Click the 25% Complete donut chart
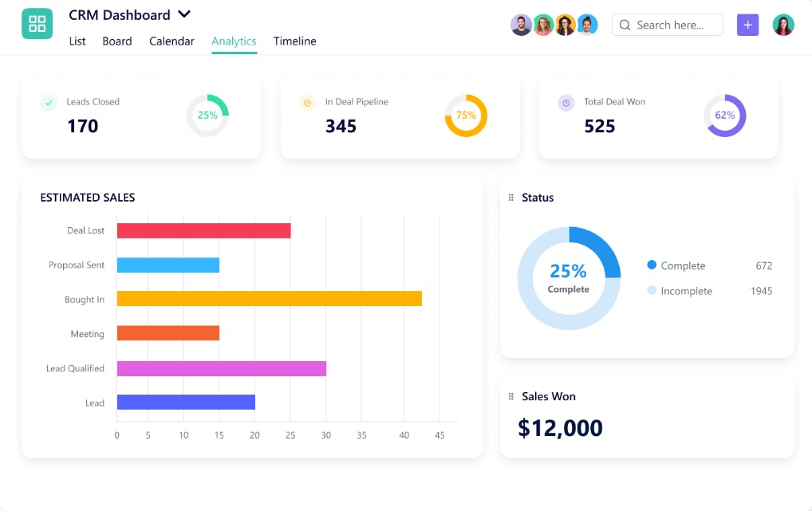This screenshot has height=511, width=812. tap(569, 277)
